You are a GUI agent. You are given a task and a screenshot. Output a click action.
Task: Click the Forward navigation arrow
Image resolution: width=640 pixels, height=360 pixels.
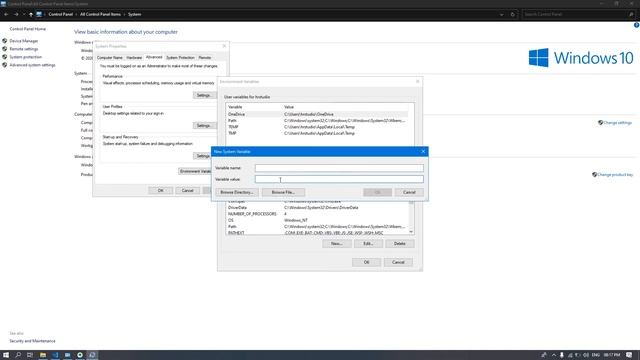tap(16, 14)
